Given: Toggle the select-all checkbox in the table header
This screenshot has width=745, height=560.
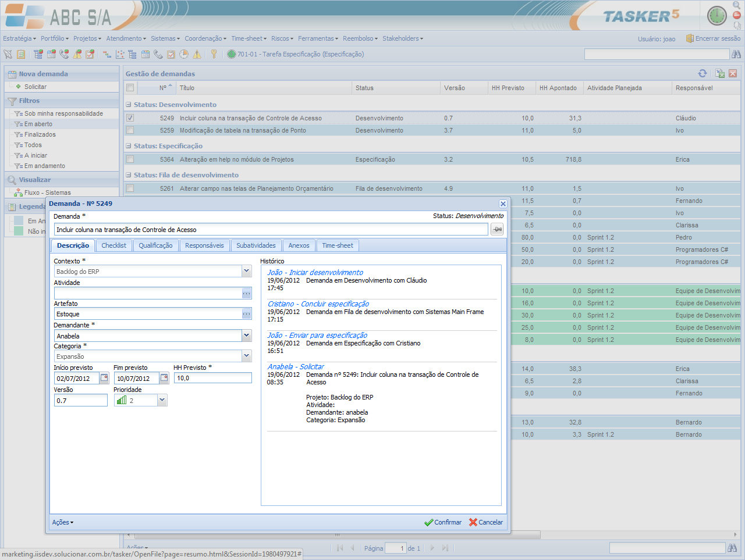Looking at the screenshot, I should pos(130,88).
